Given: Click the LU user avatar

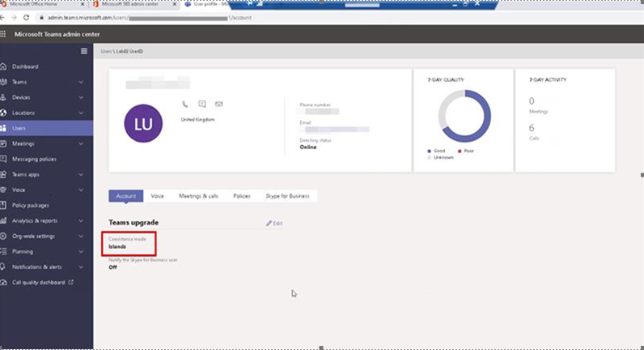Looking at the screenshot, I should pyautogui.click(x=143, y=123).
